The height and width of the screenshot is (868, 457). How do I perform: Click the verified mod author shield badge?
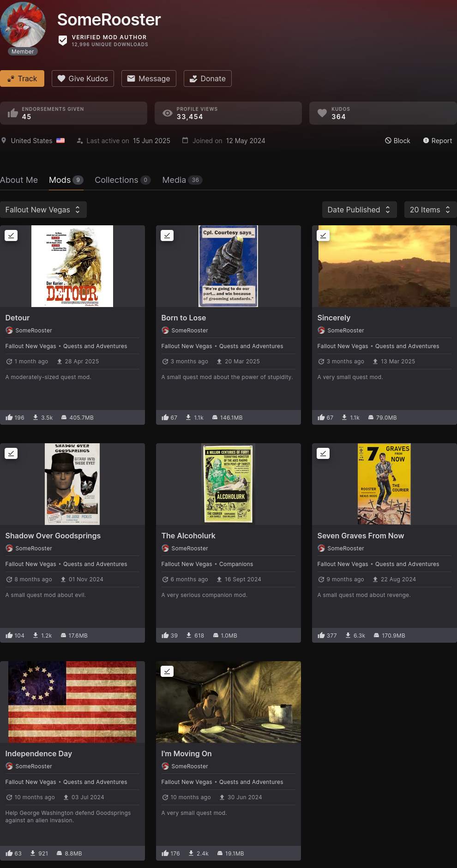pos(63,41)
